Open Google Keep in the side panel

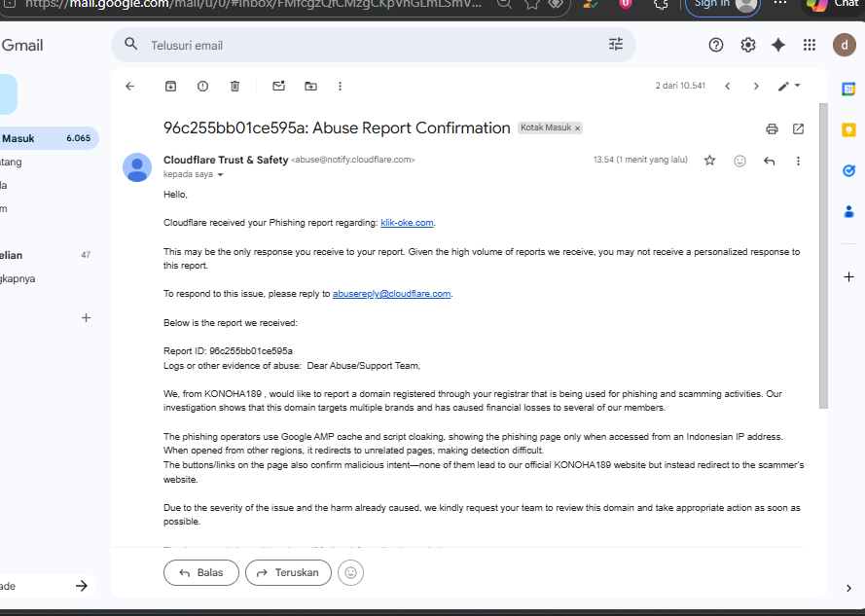tap(848, 129)
